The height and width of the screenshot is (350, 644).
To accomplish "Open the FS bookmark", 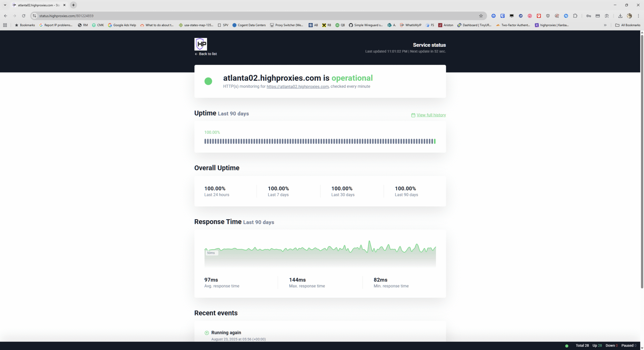I will pos(430,25).
